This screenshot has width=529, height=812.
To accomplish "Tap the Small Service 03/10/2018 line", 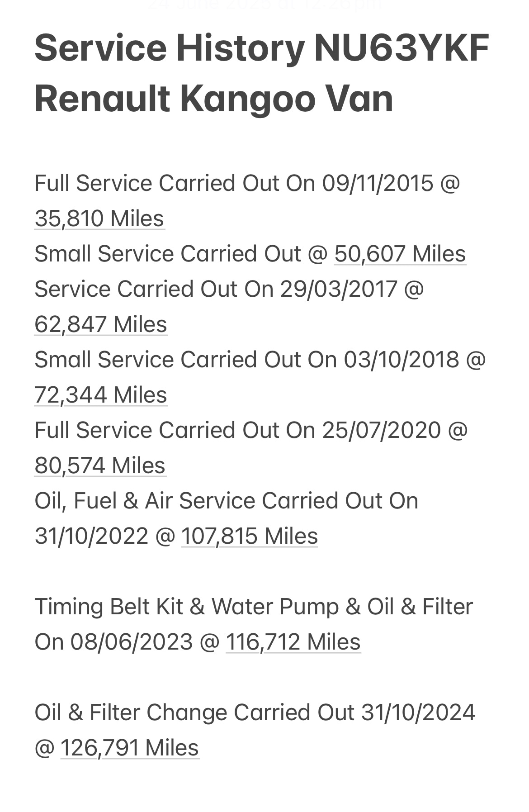I will coord(260,360).
